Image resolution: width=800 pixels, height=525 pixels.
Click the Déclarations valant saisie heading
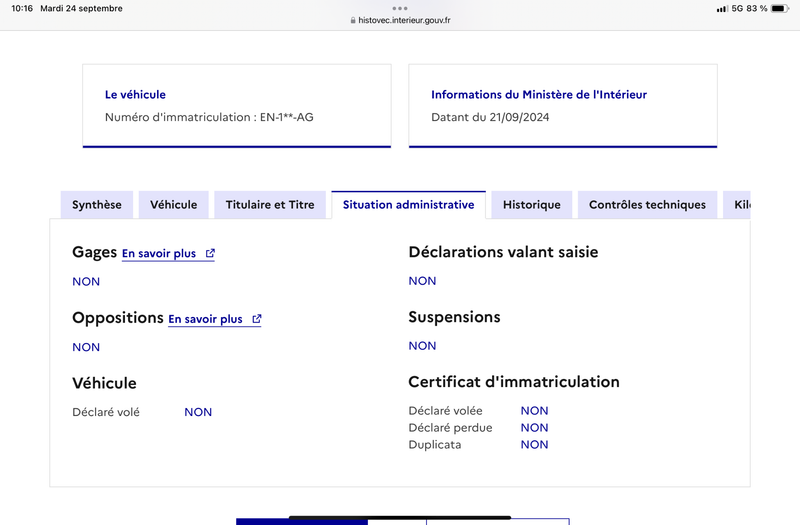tap(503, 252)
